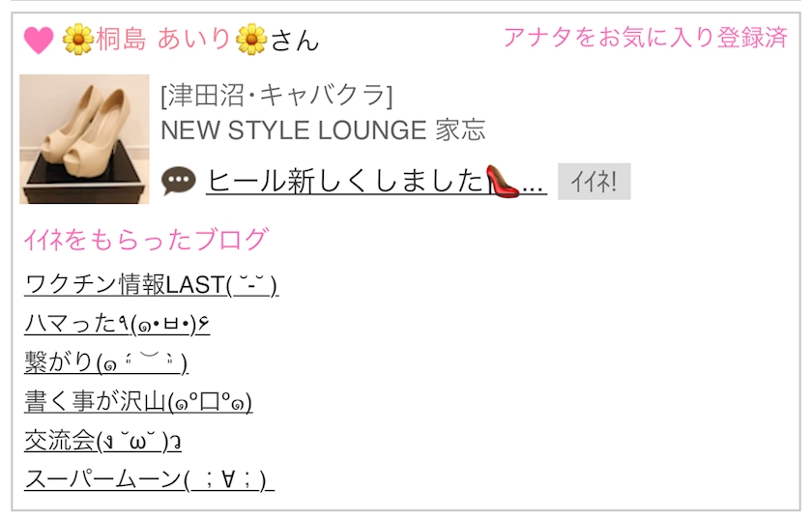Open the 交流会 blog entry
812x518 pixels.
[x=102, y=441]
